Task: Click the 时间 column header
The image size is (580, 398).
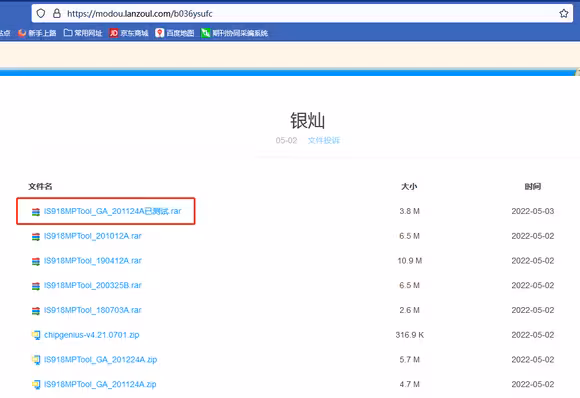Action: click(533, 186)
